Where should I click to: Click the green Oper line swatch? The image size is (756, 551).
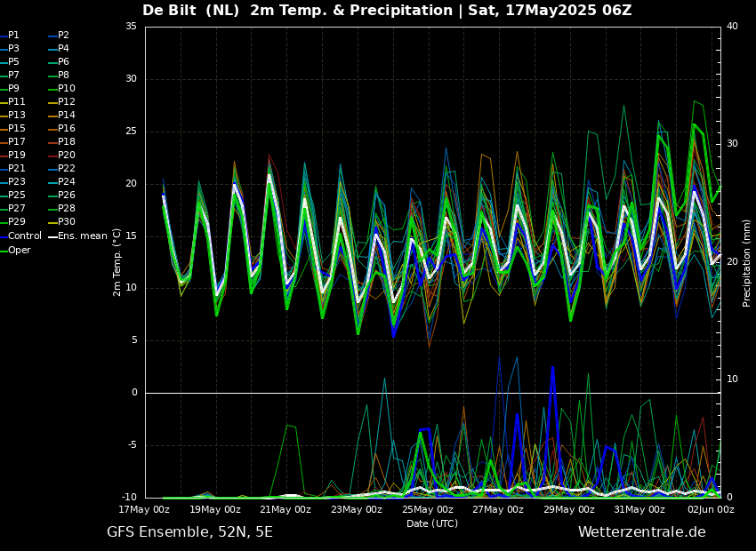4,251
